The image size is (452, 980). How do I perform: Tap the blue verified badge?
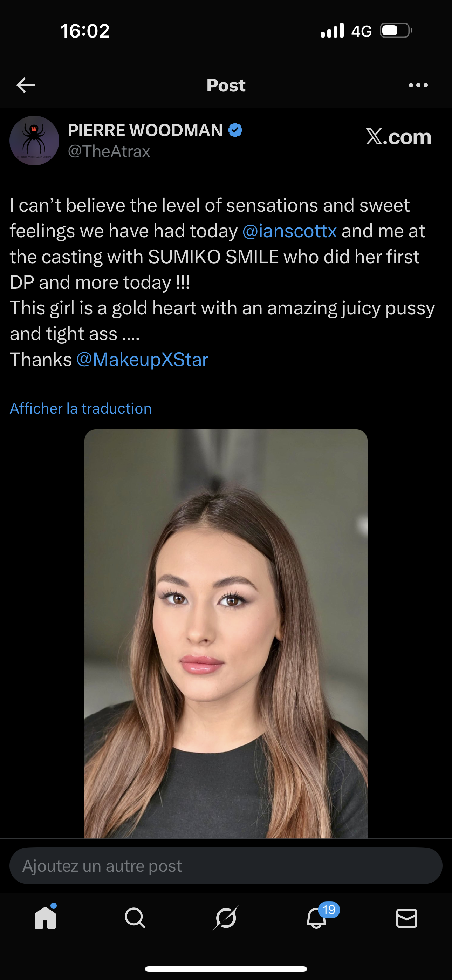(x=235, y=130)
